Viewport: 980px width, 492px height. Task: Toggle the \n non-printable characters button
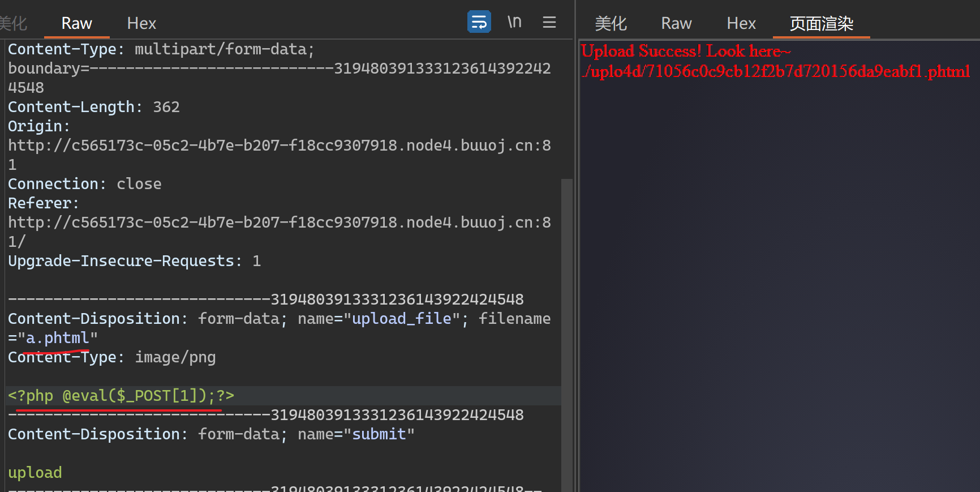(x=514, y=22)
